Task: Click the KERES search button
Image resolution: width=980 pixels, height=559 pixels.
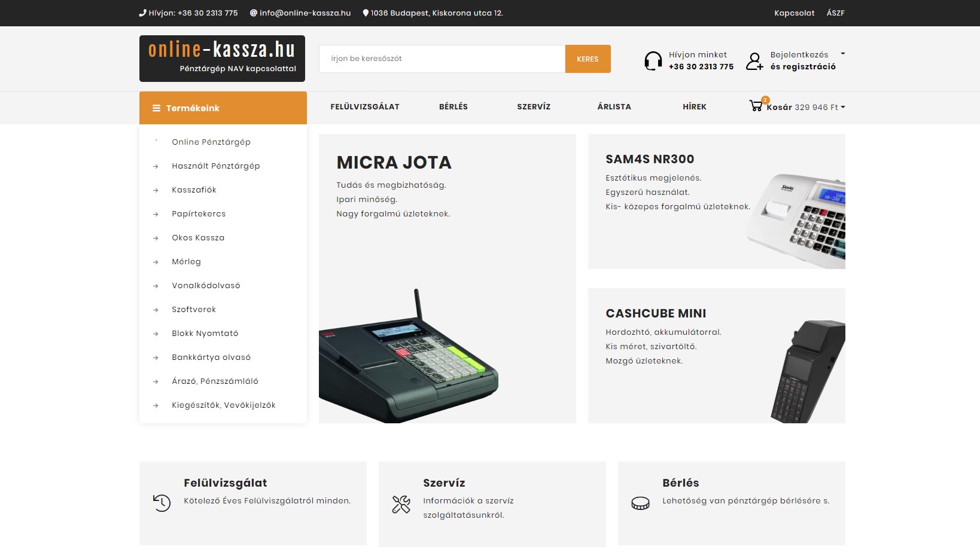Action: coord(588,59)
